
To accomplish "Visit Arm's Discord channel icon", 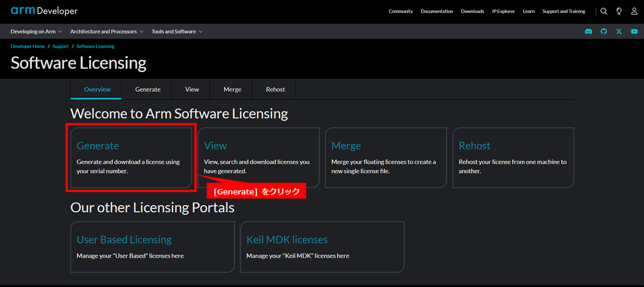I will coord(588,31).
